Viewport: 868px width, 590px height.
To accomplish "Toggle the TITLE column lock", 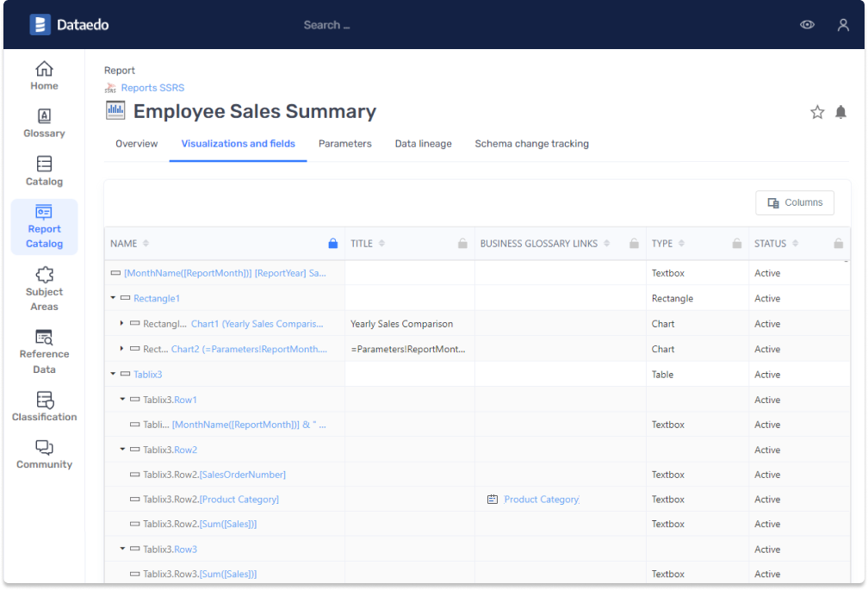I will (x=462, y=244).
